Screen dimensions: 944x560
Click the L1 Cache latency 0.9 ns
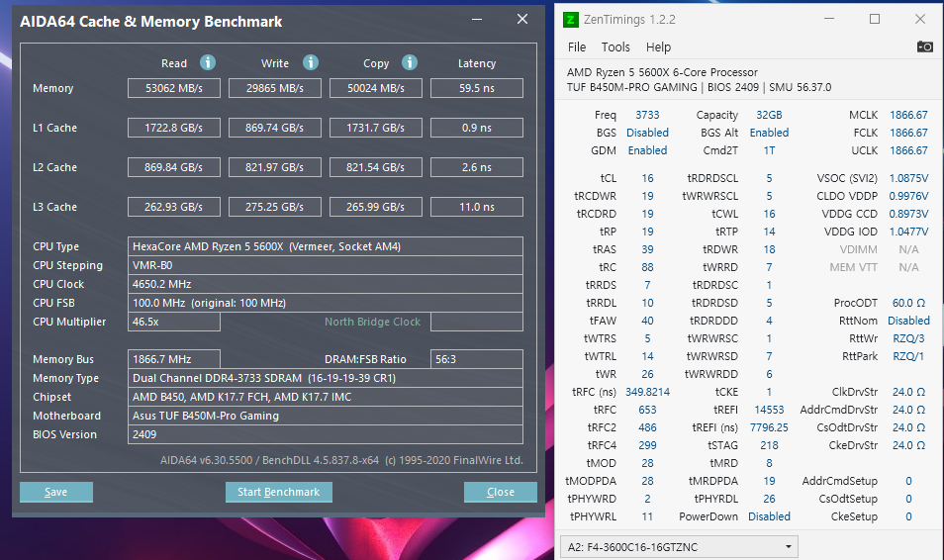tap(477, 128)
